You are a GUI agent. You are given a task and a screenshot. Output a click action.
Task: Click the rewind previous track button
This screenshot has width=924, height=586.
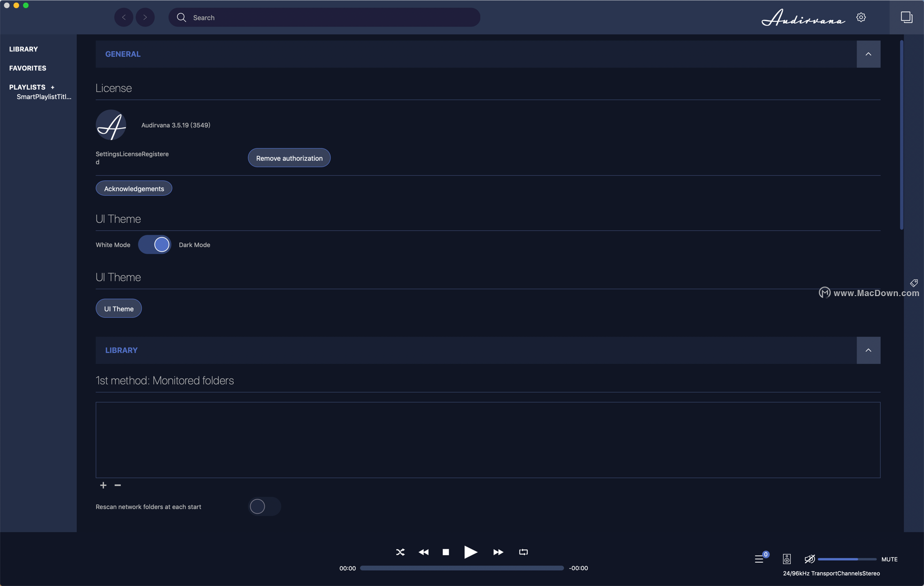pos(423,552)
